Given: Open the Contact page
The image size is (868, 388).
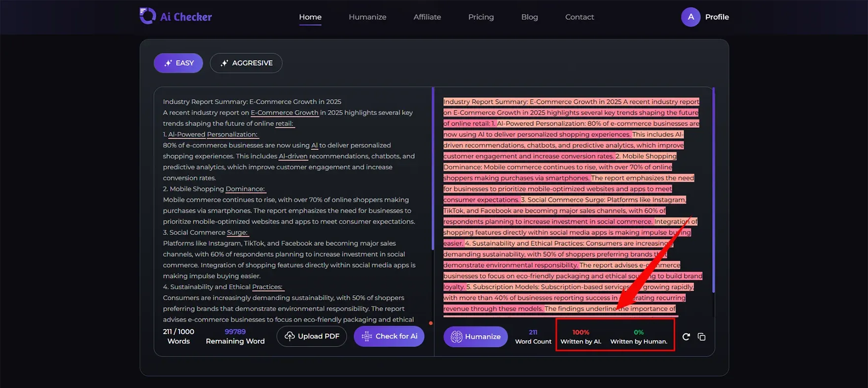Looking at the screenshot, I should pos(579,17).
